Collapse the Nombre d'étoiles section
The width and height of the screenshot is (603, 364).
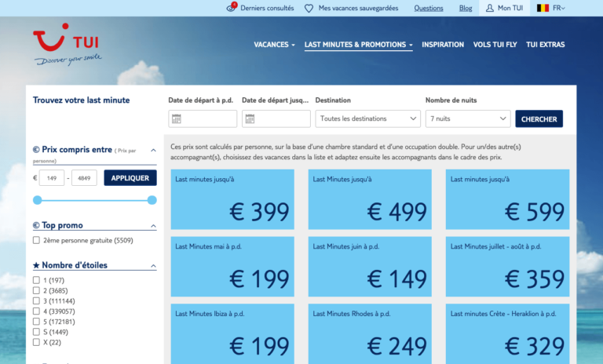153,266
